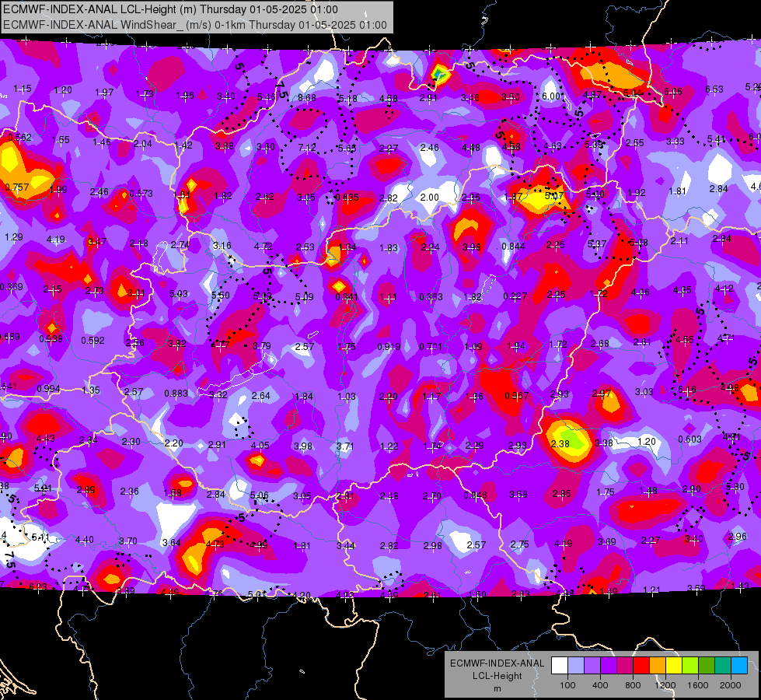Click the wind shear value 4.77
This screenshot has height=700, width=761.
click(220, 345)
